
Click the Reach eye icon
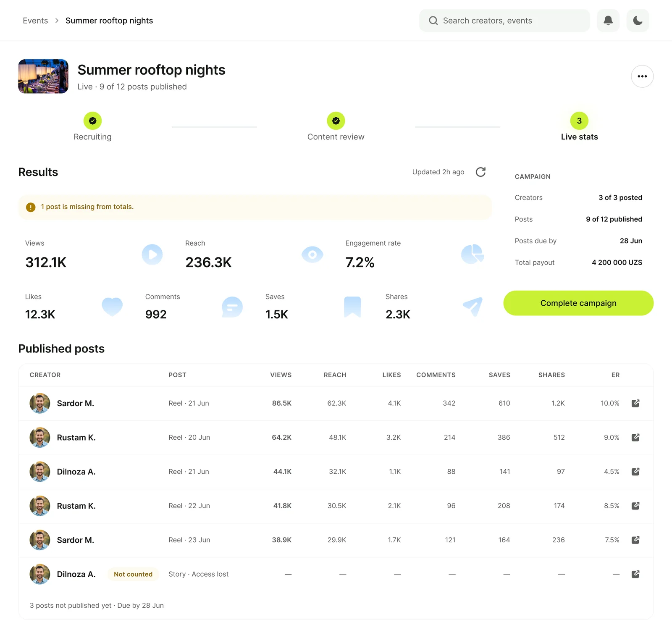[312, 255]
